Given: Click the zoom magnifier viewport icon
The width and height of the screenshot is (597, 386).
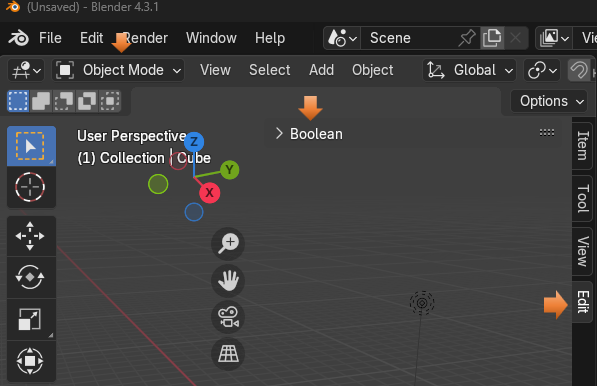Looking at the screenshot, I should [228, 244].
